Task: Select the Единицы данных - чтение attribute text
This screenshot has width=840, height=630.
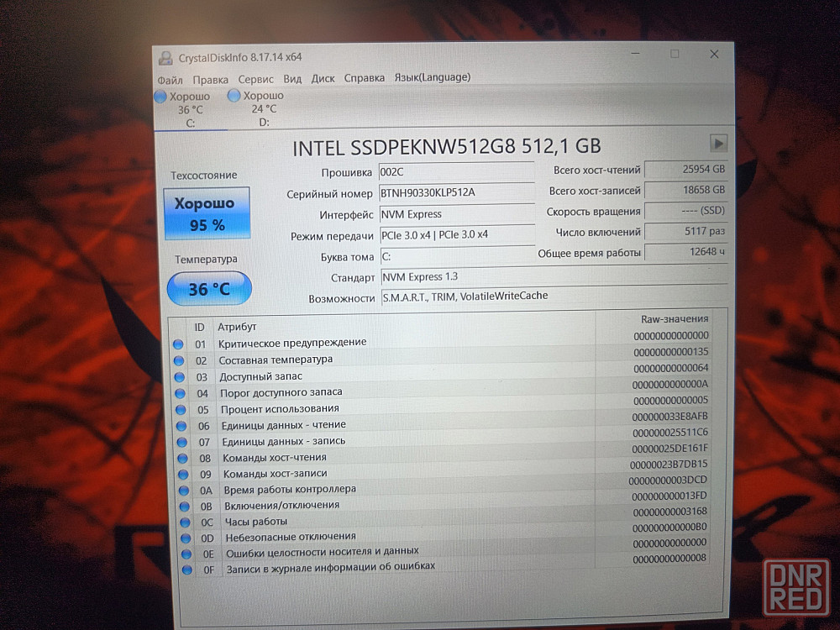Action: tap(284, 425)
